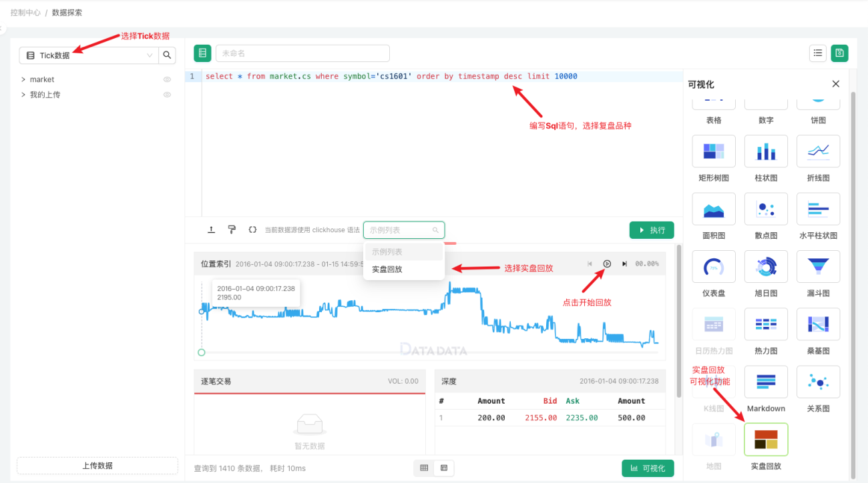Select the 关系图 relation graph icon
This screenshot has width=868, height=483.
(818, 382)
